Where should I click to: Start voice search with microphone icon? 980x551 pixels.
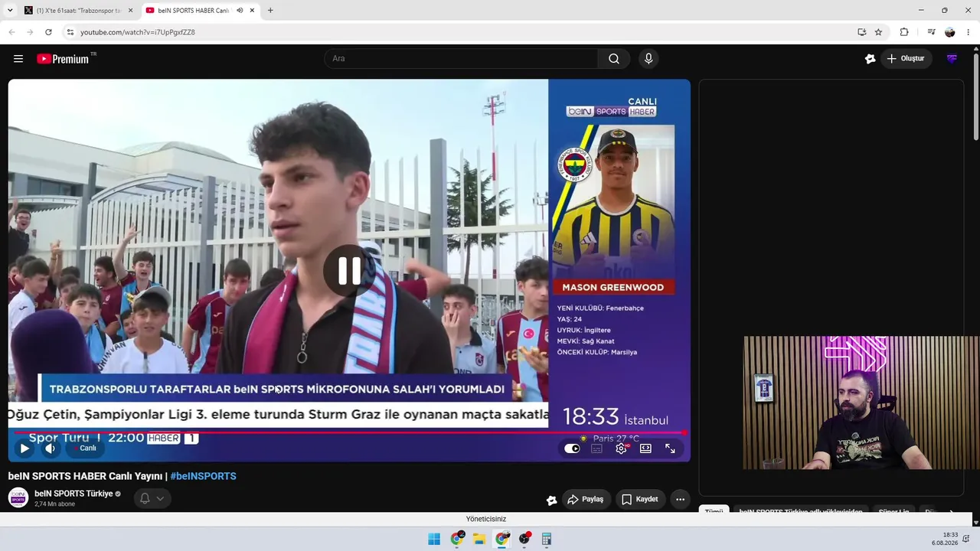pos(648,59)
